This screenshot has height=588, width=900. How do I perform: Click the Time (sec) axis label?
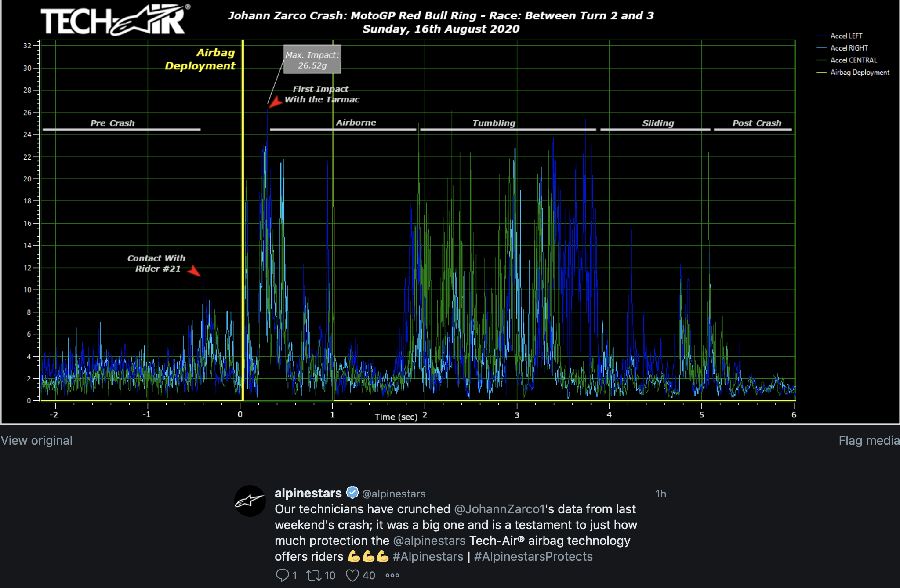(396, 417)
